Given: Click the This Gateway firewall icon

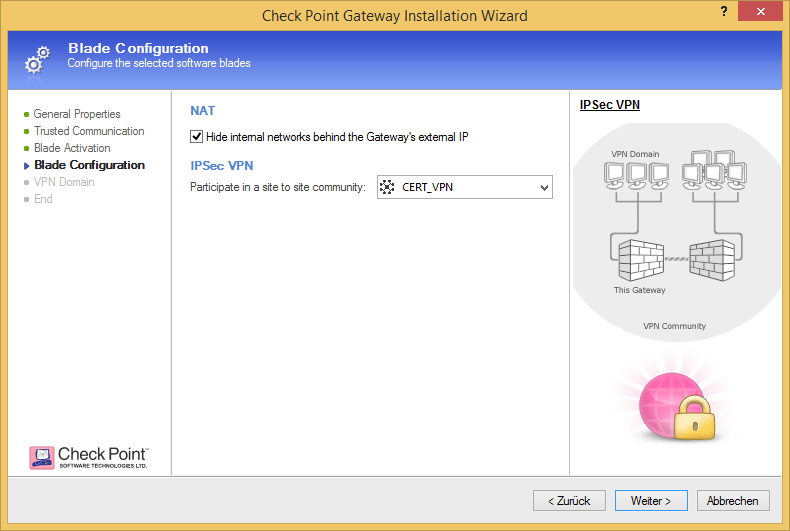Looking at the screenshot, I should point(637,259).
